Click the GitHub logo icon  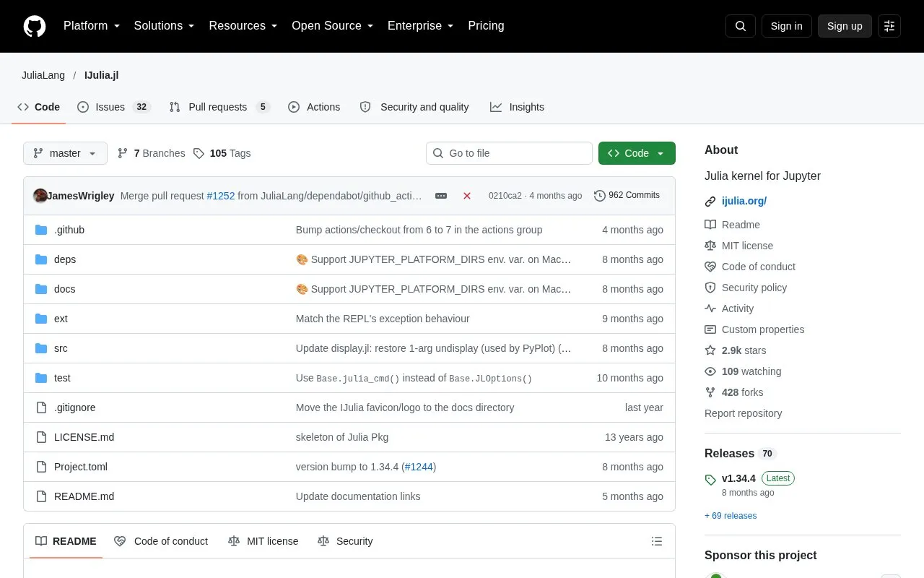[x=35, y=26]
